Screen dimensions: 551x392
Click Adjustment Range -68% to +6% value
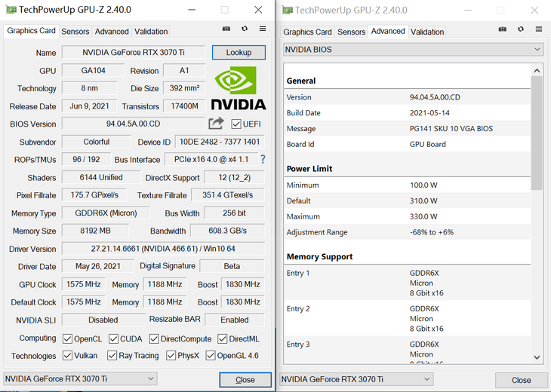pos(432,232)
